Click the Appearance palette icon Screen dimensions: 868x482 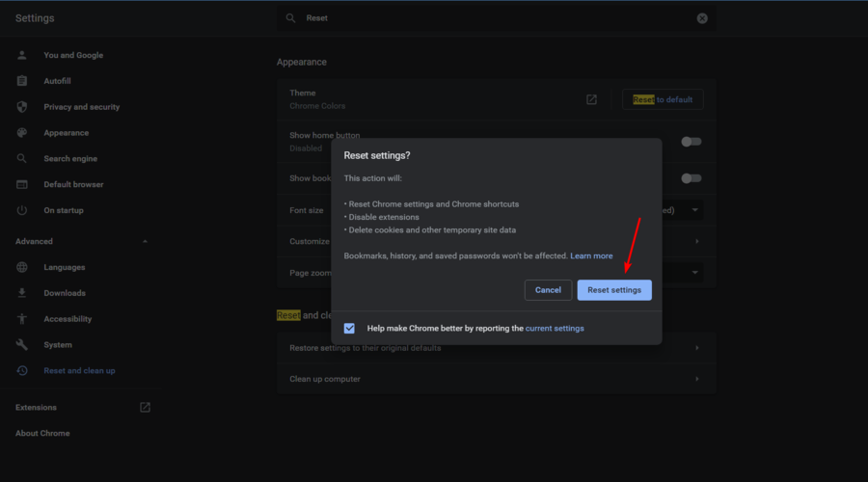22,133
